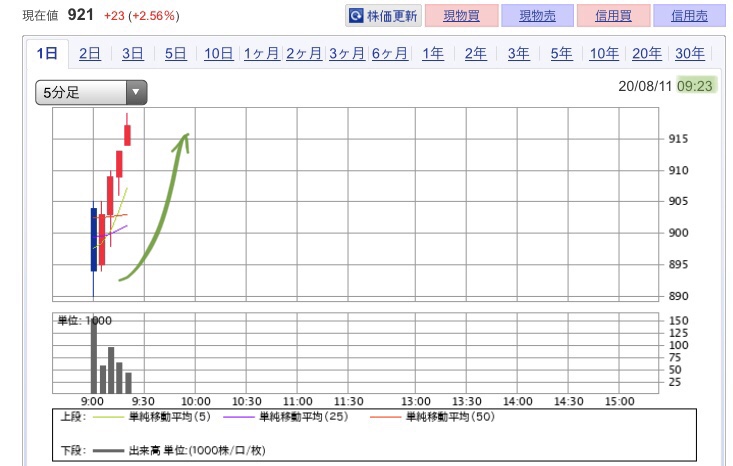
Task: Click the 10:00 time axis label
Action: tap(195, 401)
